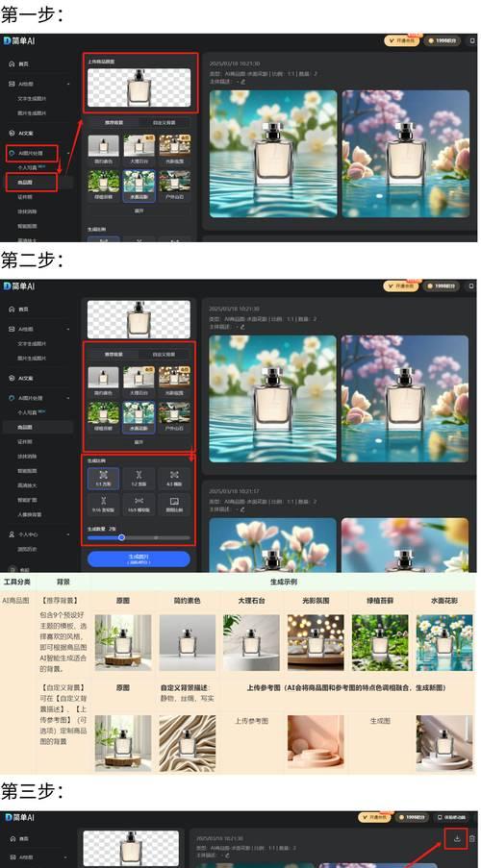Switch to the 自定义背景 tab in step one

click(163, 123)
